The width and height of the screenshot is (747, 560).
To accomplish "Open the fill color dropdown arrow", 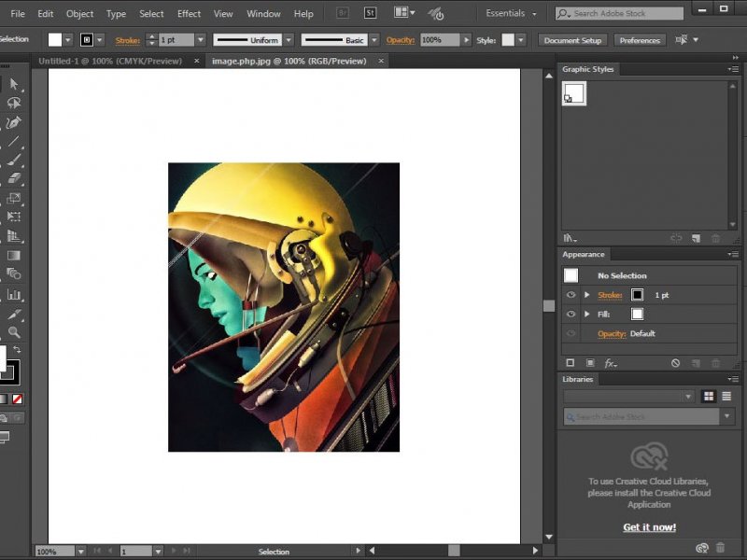I will [67, 40].
